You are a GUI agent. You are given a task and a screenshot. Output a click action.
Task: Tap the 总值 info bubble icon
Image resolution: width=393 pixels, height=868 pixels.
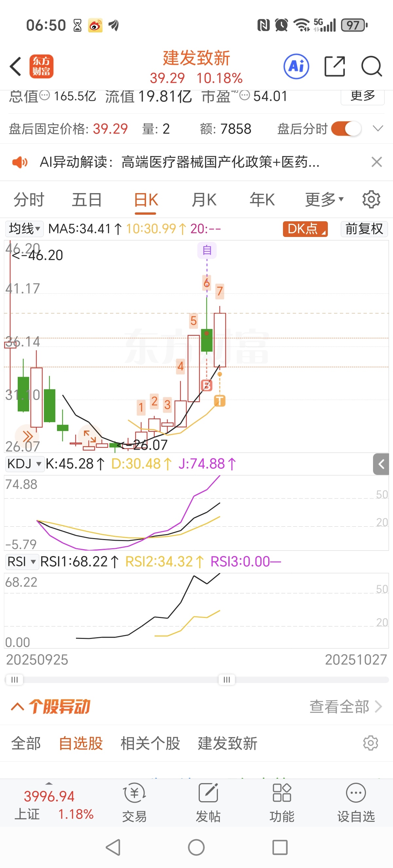coord(45,96)
